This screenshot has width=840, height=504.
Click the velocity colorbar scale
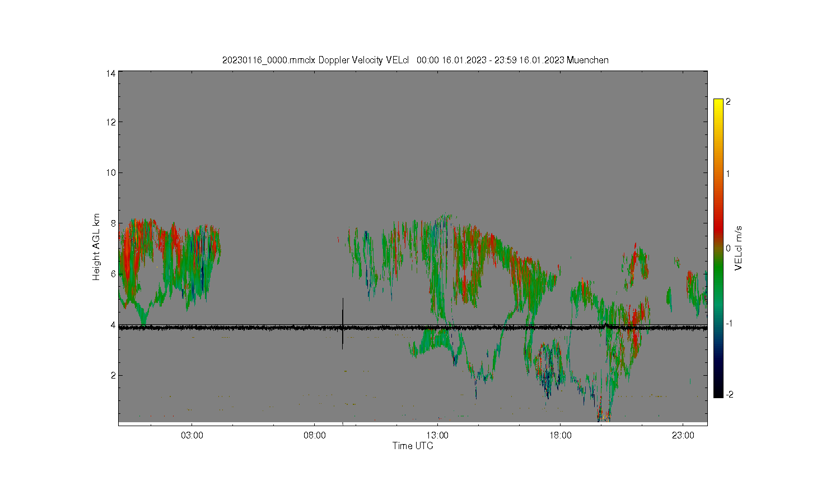coord(718,248)
